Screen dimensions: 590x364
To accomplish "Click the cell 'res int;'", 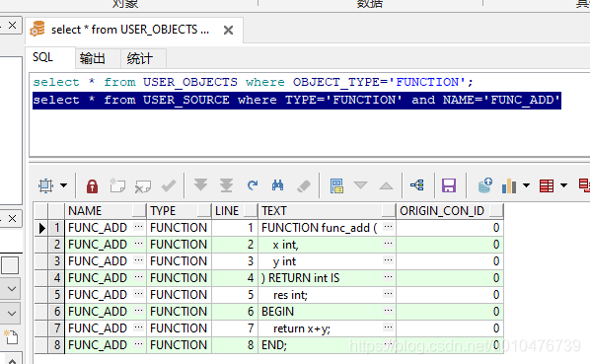I will coord(327,295).
